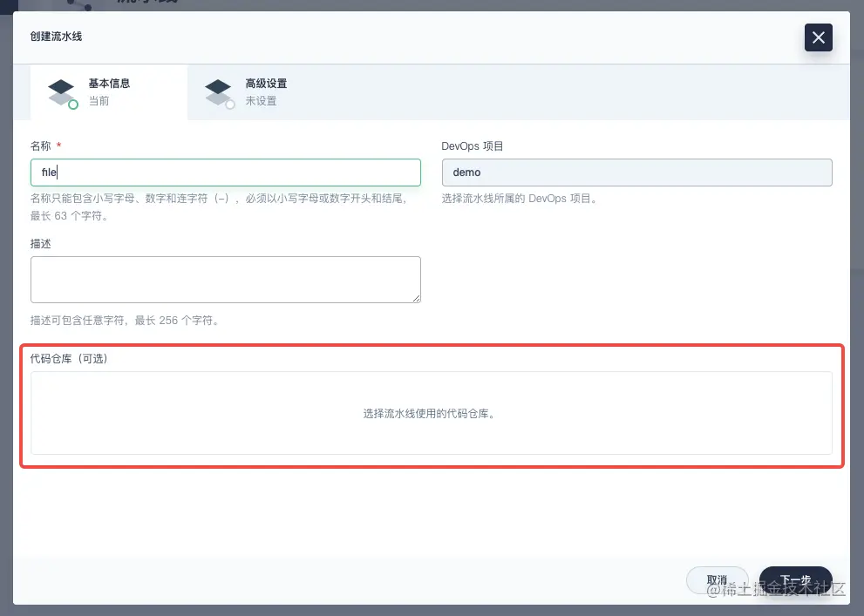864x616 pixels.
Task: Click the 未设置 status under 高级设置
Action: pos(261,101)
